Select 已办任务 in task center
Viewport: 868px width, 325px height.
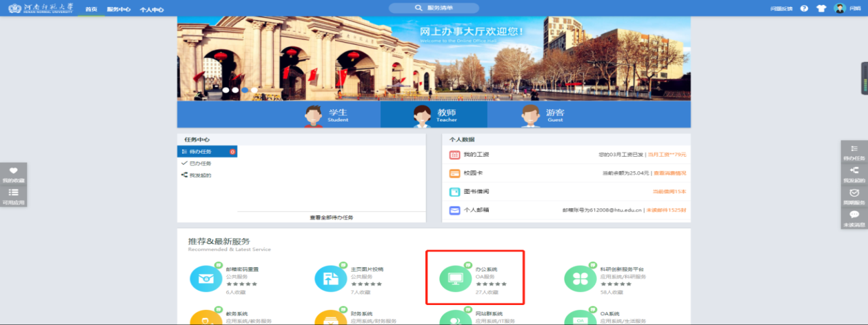[x=200, y=164]
